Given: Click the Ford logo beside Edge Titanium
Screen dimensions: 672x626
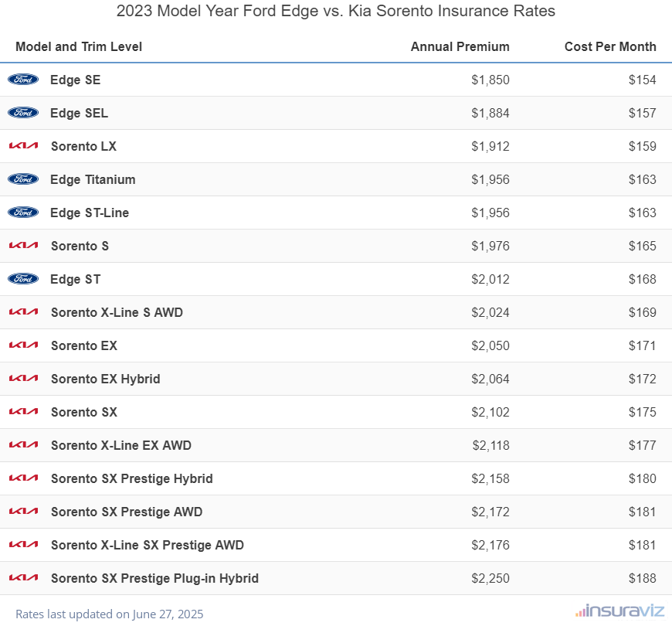Looking at the screenshot, I should click(x=23, y=179).
